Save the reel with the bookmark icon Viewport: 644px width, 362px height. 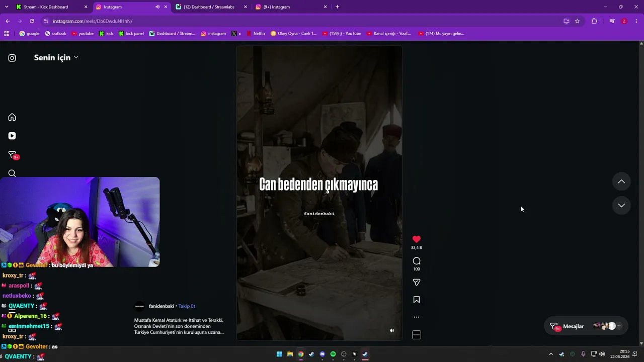pyautogui.click(x=417, y=300)
